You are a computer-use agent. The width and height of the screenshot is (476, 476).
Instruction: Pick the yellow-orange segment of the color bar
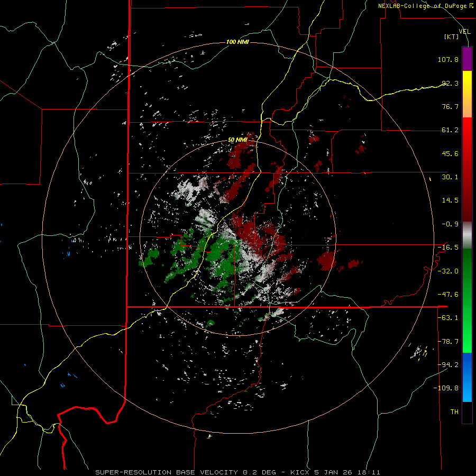tap(467, 94)
